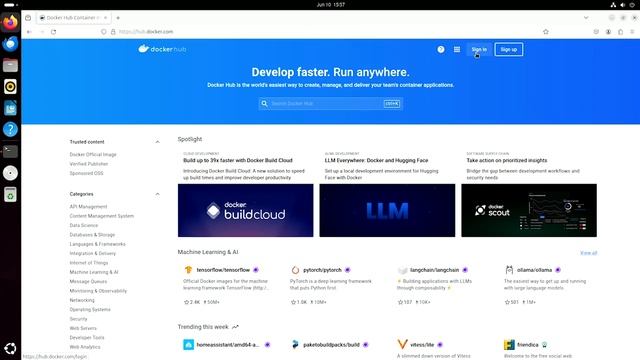The image size is (640, 360).
Task: Select Languages & Frameworks category
Action: pyautogui.click(x=98, y=244)
